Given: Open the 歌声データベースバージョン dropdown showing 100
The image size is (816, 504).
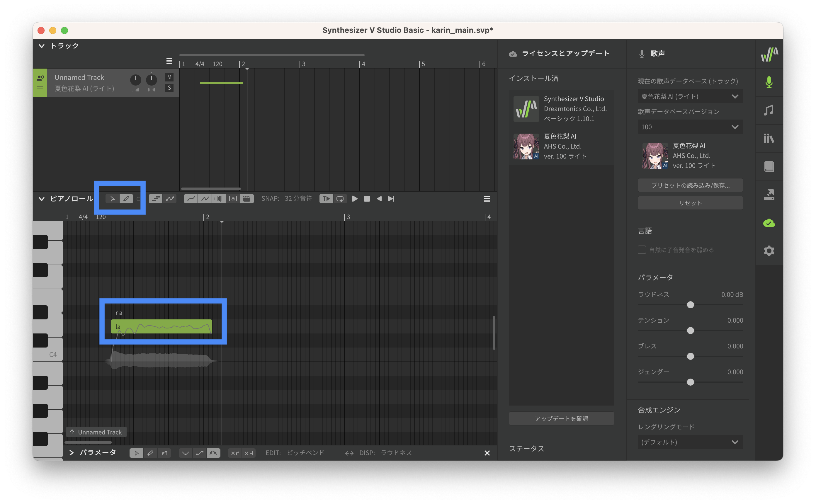Looking at the screenshot, I should click(690, 127).
